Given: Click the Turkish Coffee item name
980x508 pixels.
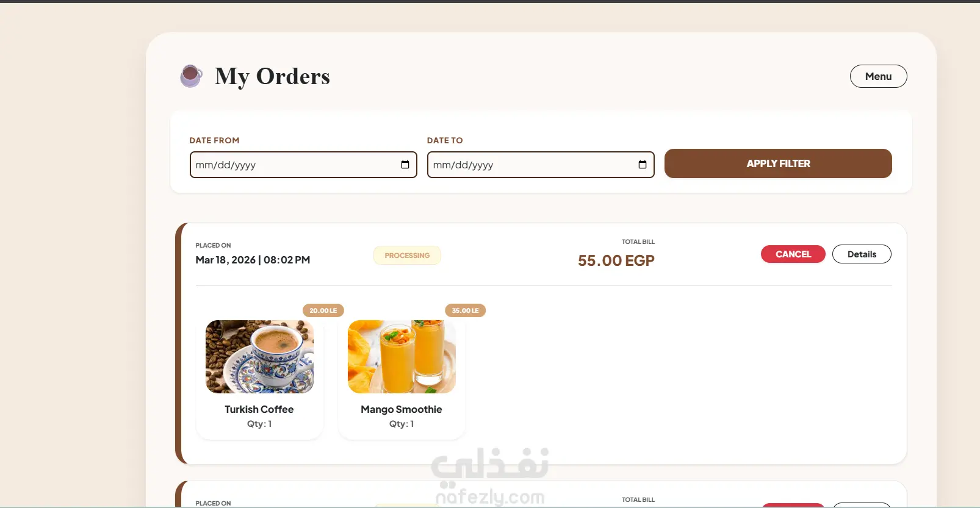Looking at the screenshot, I should pyautogui.click(x=259, y=409).
